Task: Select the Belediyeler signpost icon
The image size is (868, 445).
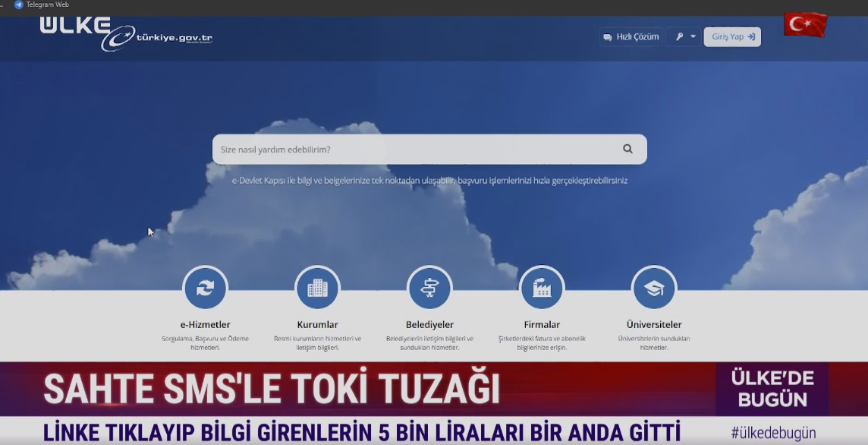Action: pyautogui.click(x=429, y=289)
